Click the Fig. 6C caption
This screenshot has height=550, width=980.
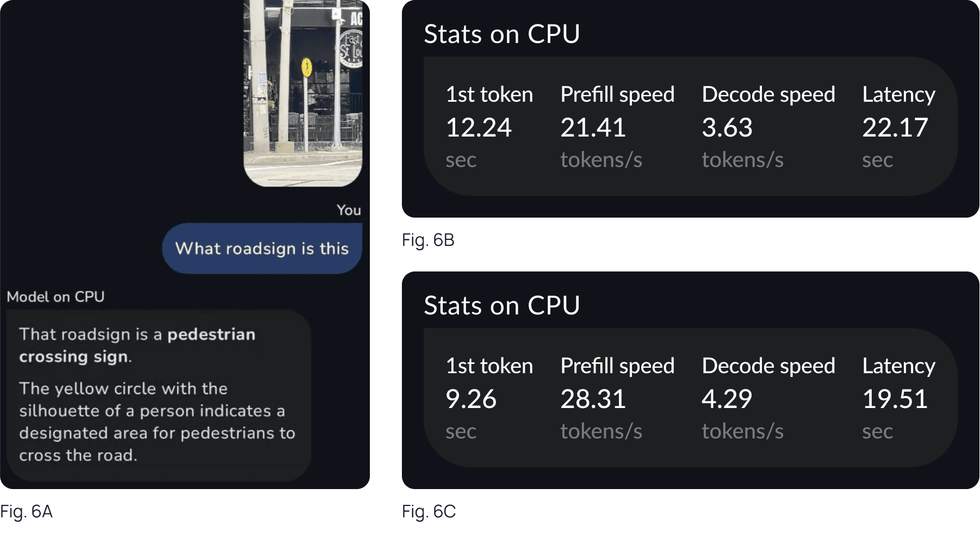coord(429,511)
